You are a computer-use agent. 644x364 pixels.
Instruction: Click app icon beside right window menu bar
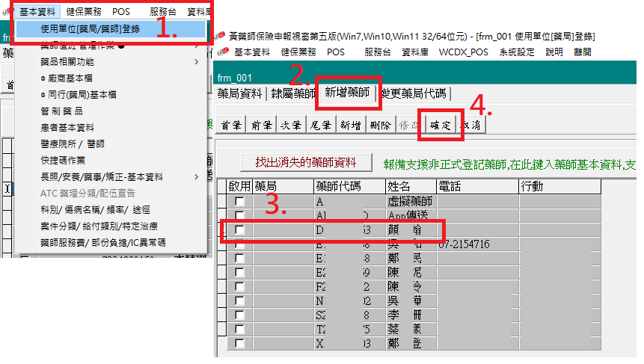click(x=223, y=52)
